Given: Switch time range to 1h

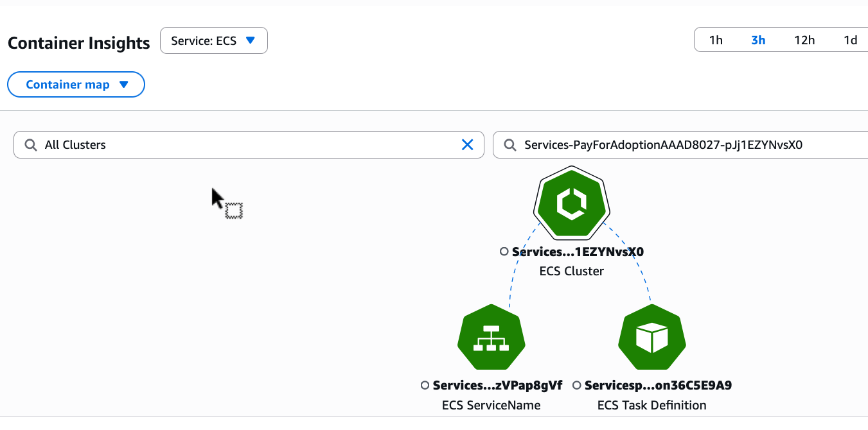Looking at the screenshot, I should point(716,40).
